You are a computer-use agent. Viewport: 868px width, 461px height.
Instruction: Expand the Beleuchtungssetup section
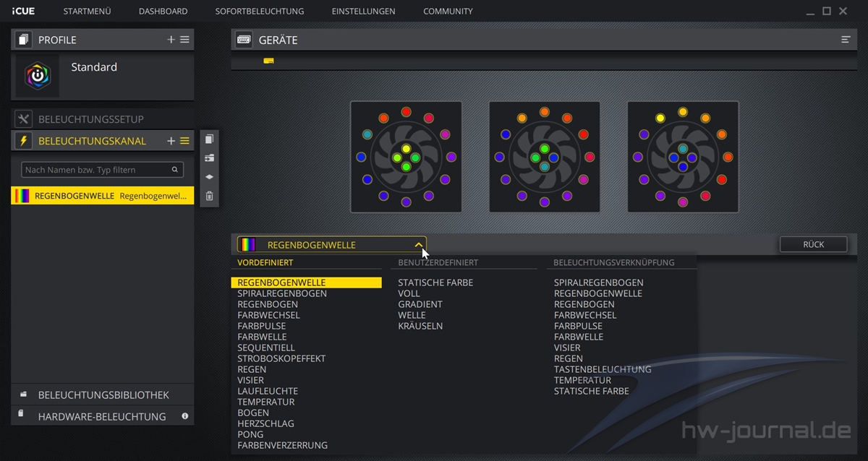coord(102,119)
